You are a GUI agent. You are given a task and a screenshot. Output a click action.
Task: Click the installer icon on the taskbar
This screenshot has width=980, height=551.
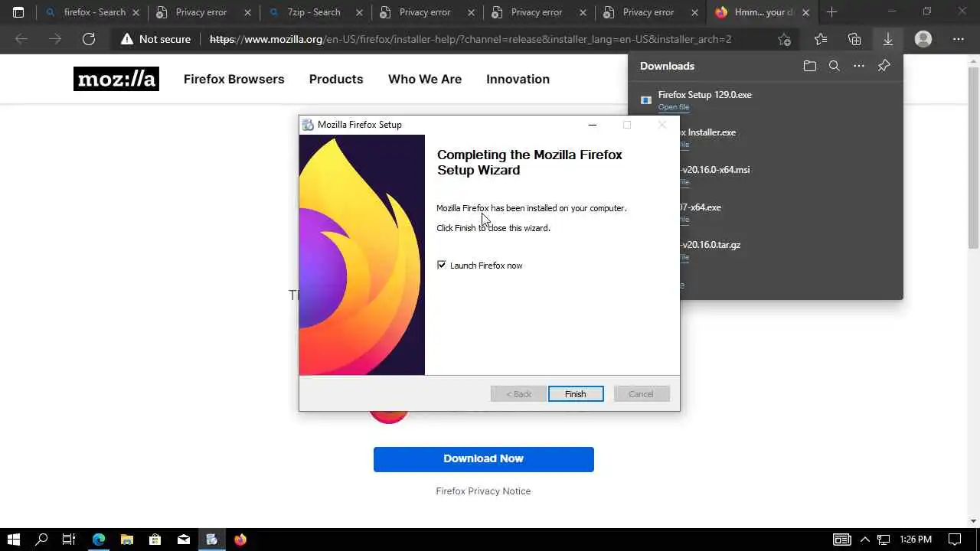point(212,540)
